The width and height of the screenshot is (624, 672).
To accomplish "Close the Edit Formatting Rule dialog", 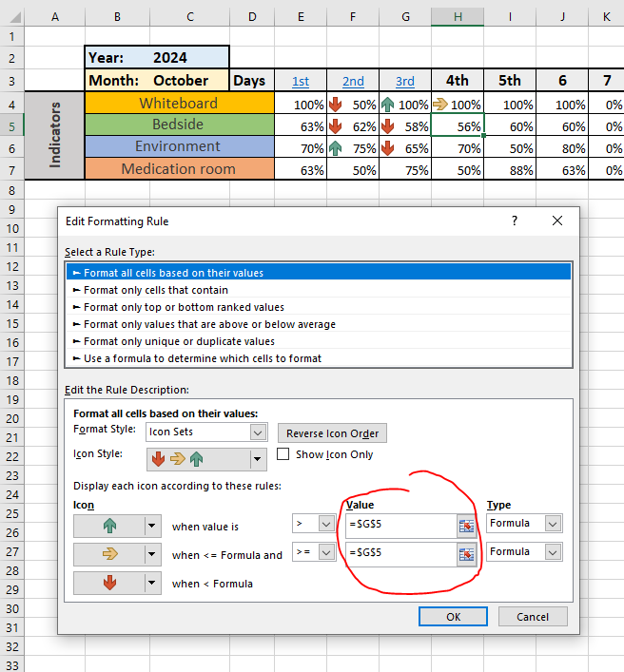I will click(x=557, y=221).
